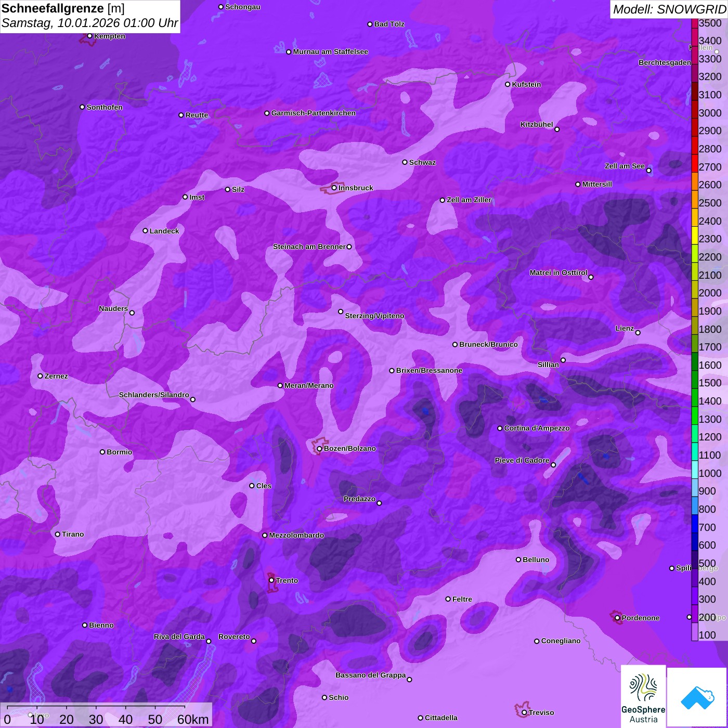The height and width of the screenshot is (728, 728).
Task: Select the red 2700 m legend swatch
Action: point(694,163)
